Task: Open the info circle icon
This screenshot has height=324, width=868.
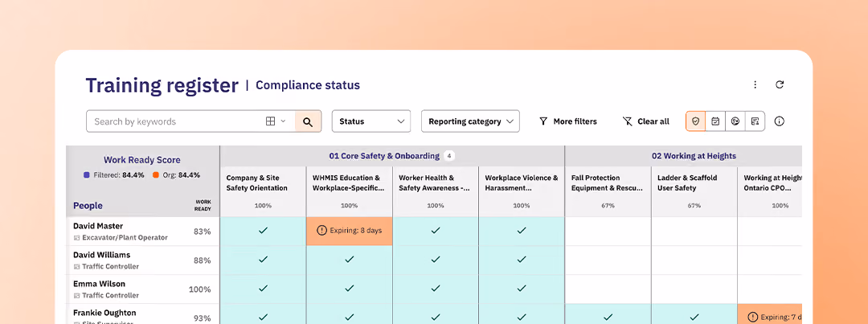Action: point(780,121)
